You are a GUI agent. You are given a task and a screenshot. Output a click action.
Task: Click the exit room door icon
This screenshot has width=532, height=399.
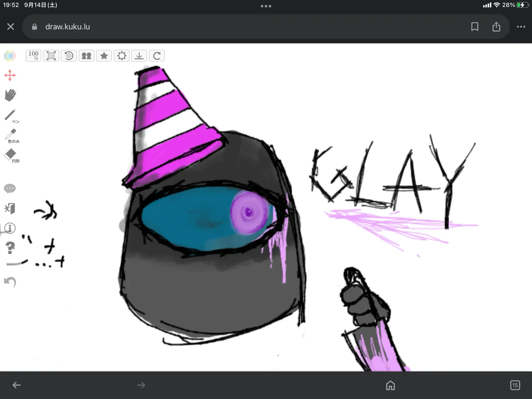[10, 208]
